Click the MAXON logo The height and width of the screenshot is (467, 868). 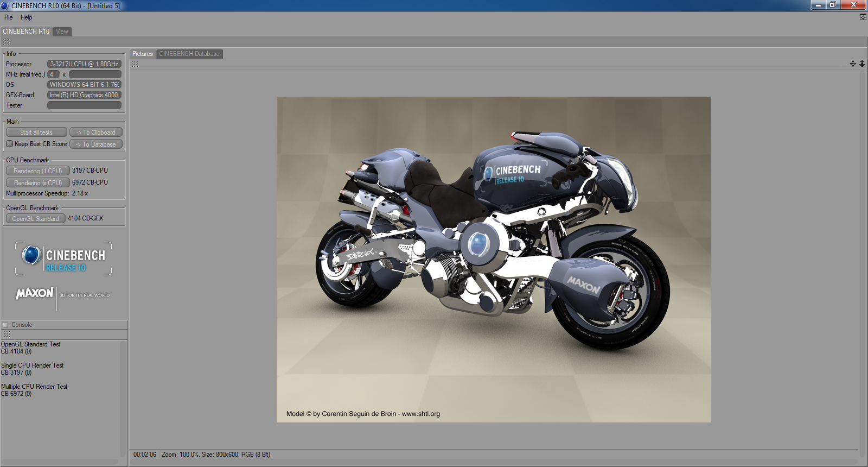[35, 293]
